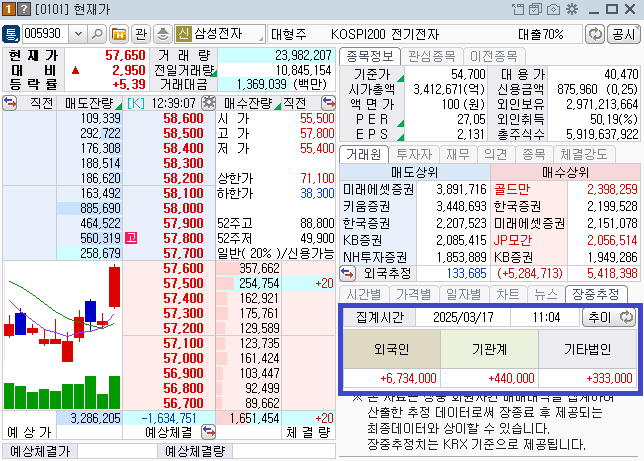This screenshot has width=644, height=461.
Task: Select the 재무 tab
Action: [458, 154]
